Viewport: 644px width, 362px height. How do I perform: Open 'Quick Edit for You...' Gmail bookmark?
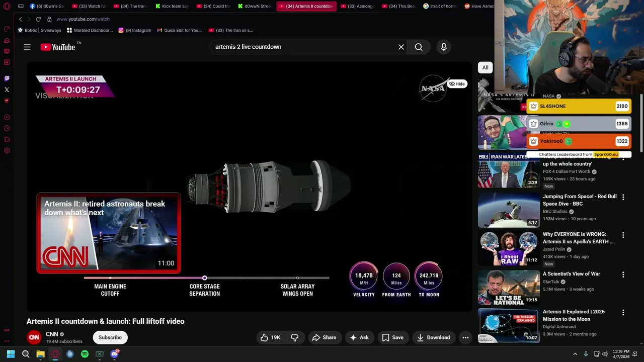(x=179, y=30)
